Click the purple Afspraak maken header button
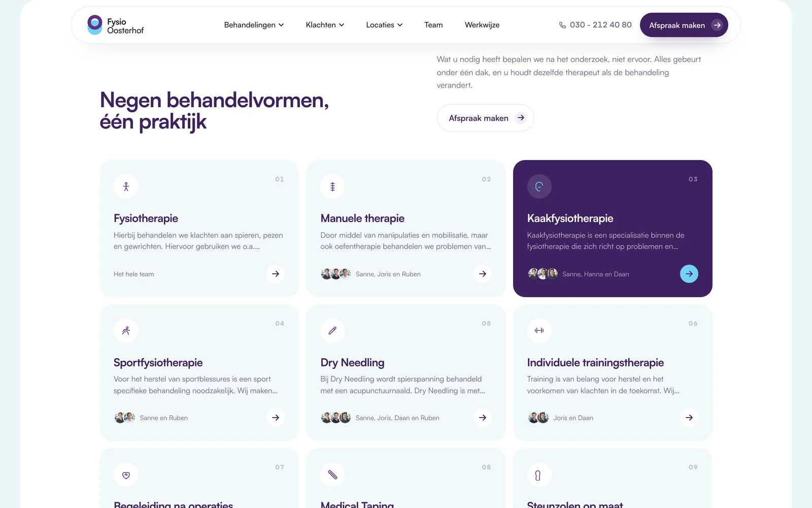 coord(684,25)
